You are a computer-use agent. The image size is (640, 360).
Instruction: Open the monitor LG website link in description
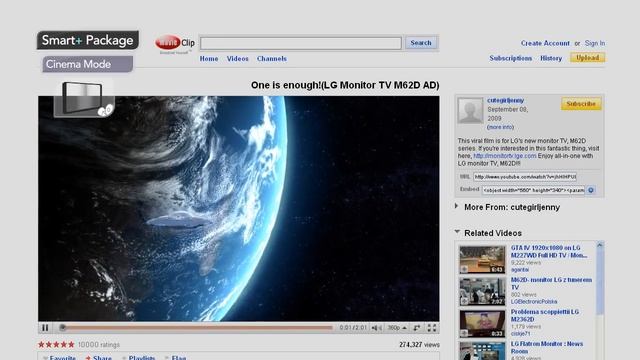[504, 156]
